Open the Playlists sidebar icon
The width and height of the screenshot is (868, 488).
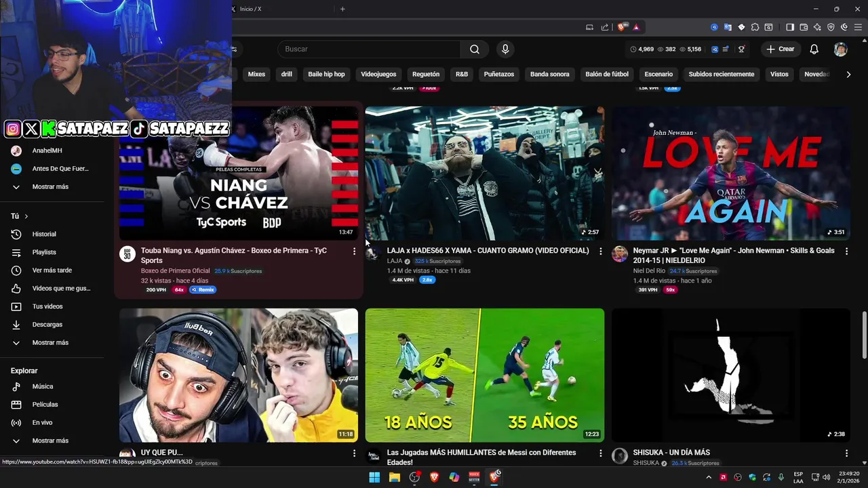point(16,252)
